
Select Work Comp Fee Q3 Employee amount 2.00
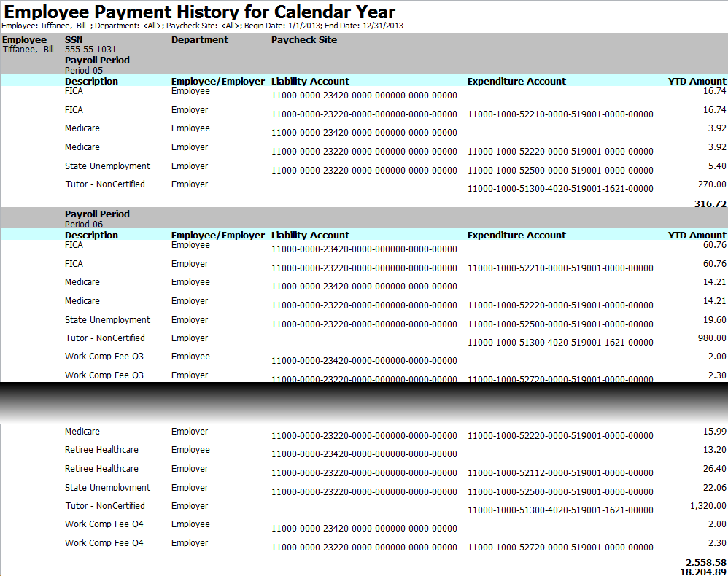click(717, 357)
